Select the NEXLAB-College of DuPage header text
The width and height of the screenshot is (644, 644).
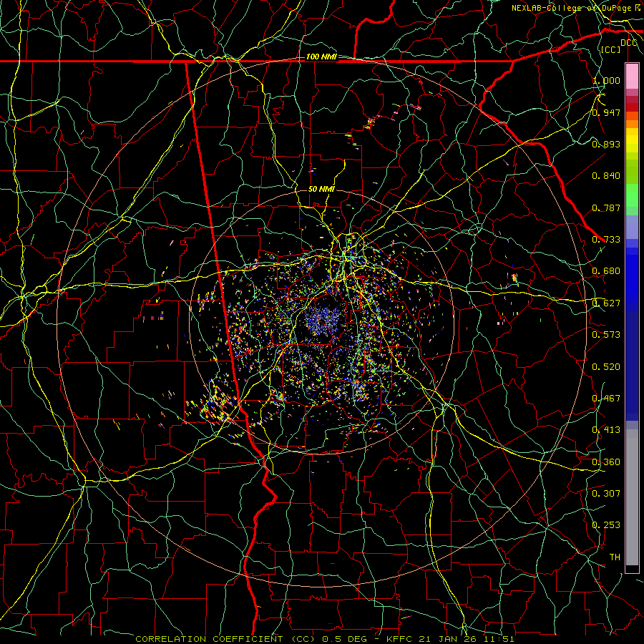point(571,8)
